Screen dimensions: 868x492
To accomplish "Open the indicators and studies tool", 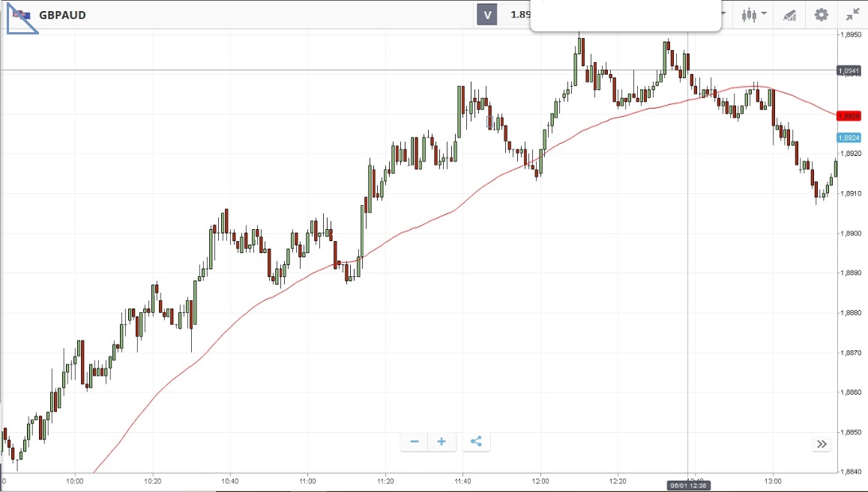I will 789,15.
